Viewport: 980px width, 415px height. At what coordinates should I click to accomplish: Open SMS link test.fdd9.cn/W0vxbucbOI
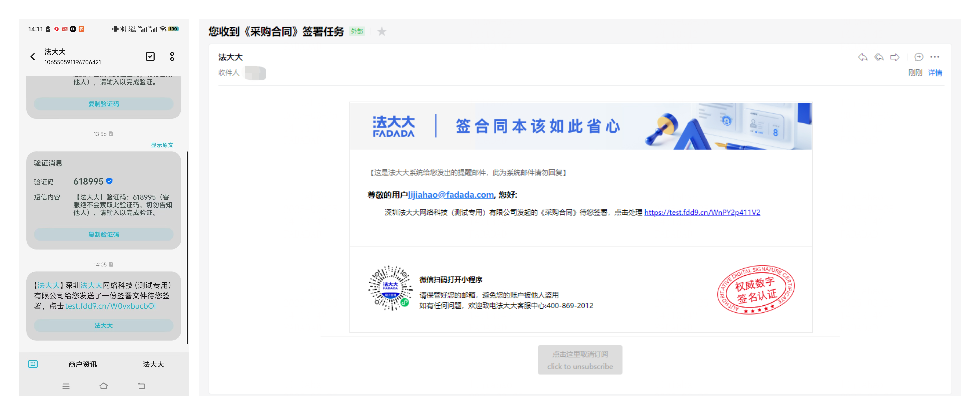110,306
